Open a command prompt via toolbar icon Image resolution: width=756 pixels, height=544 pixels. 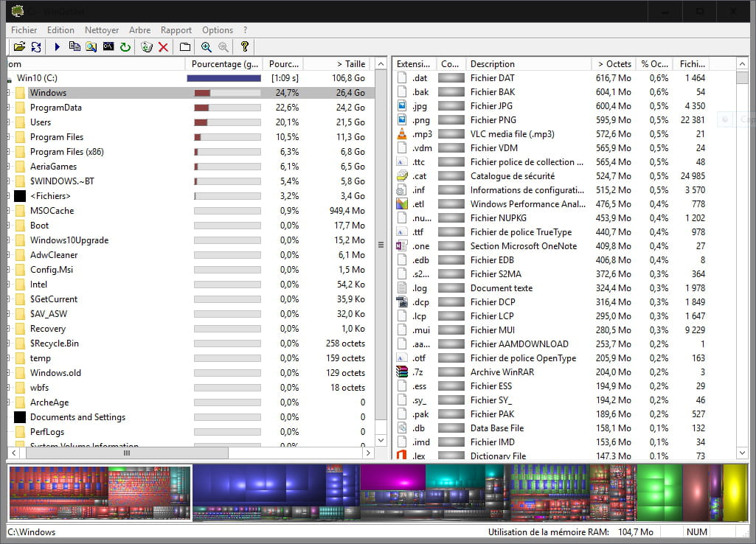point(108,46)
